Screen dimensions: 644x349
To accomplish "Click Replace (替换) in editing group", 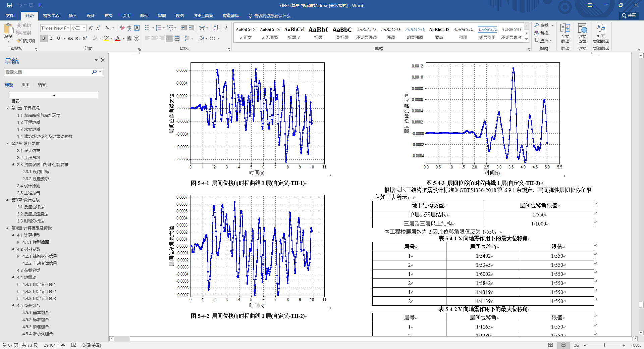I will pos(541,33).
